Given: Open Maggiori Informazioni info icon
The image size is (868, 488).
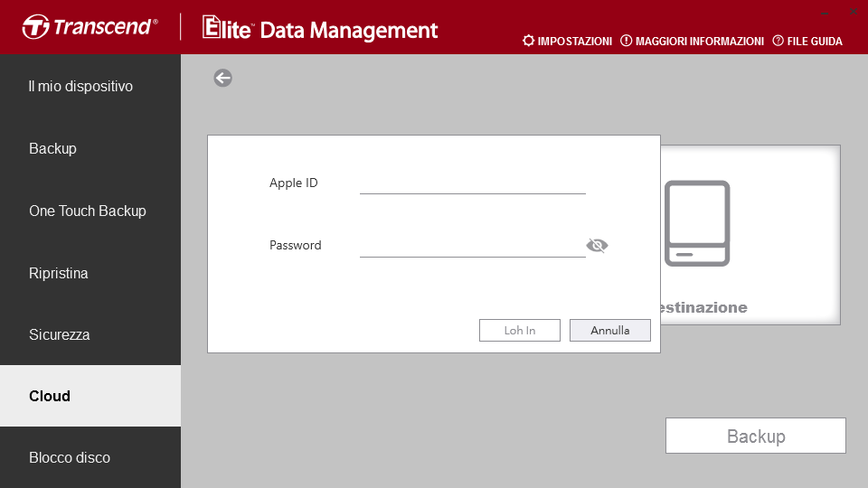Looking at the screenshot, I should coord(626,41).
